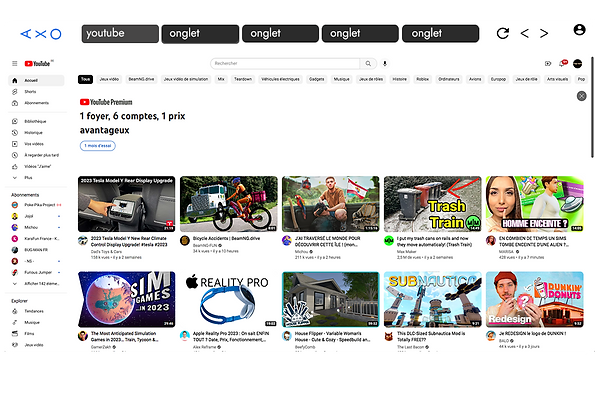Play the House Flipper speedbuild video
The width and height of the screenshot is (600, 396).
(331, 300)
